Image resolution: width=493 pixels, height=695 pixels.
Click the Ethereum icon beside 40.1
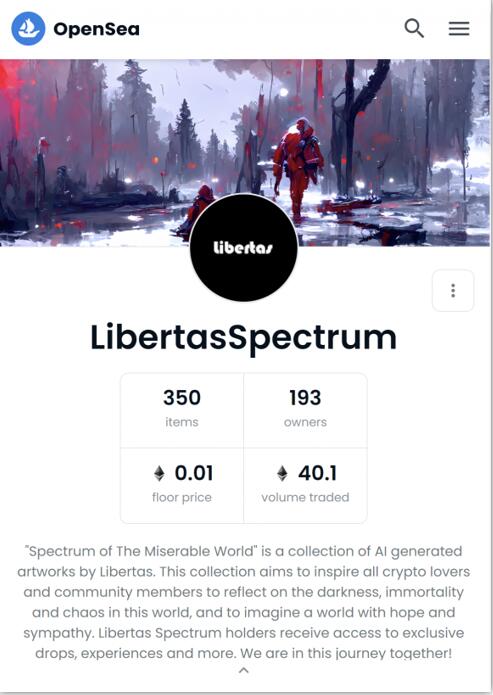(x=282, y=473)
